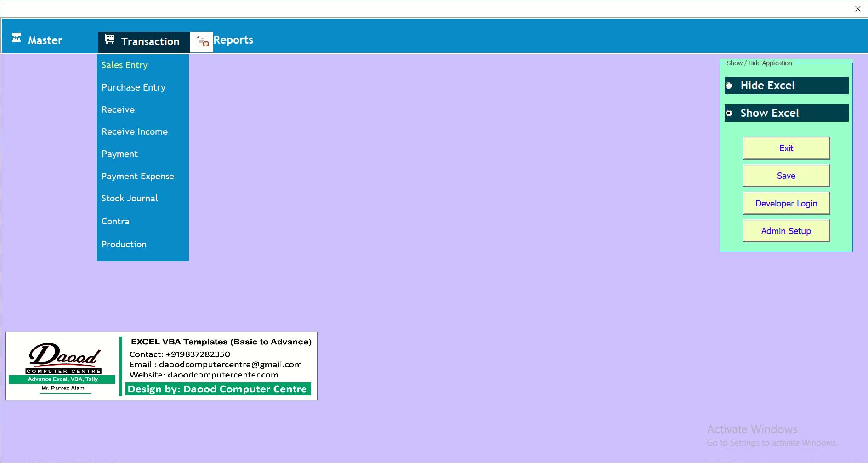
Task: Click the Reports document icon
Action: pyautogui.click(x=202, y=42)
